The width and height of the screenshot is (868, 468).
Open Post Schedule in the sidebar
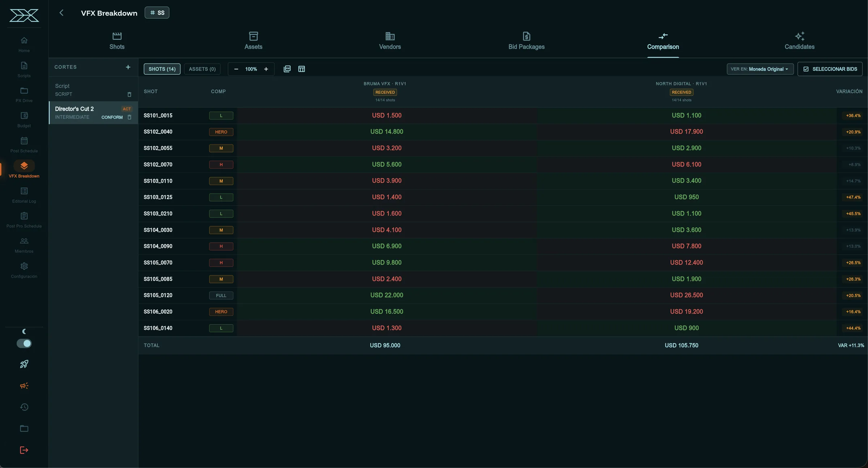pos(24,145)
